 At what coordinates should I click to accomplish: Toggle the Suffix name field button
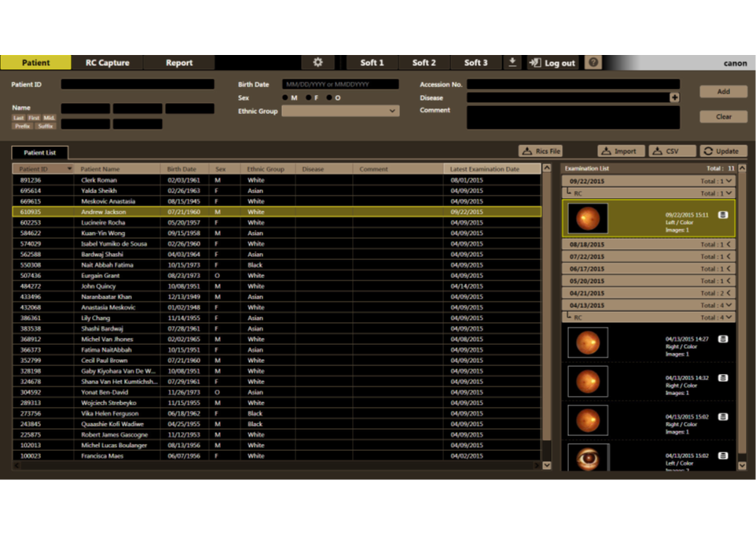point(46,126)
